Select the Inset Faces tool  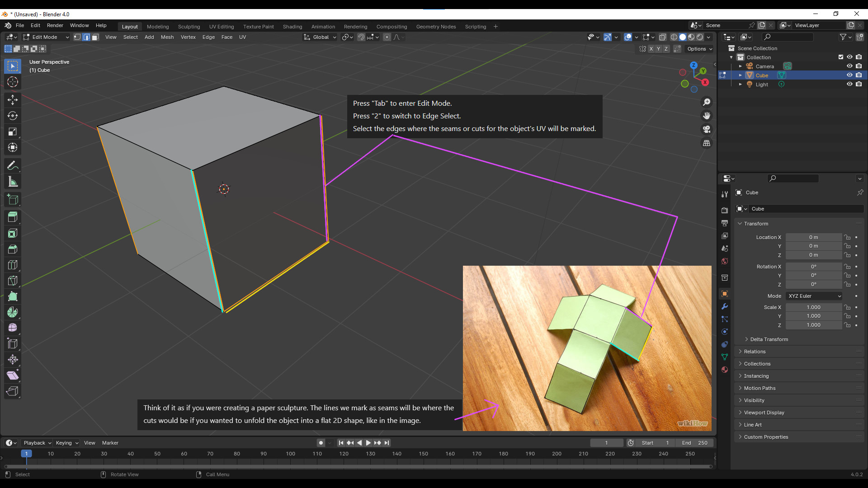pyautogui.click(x=13, y=233)
